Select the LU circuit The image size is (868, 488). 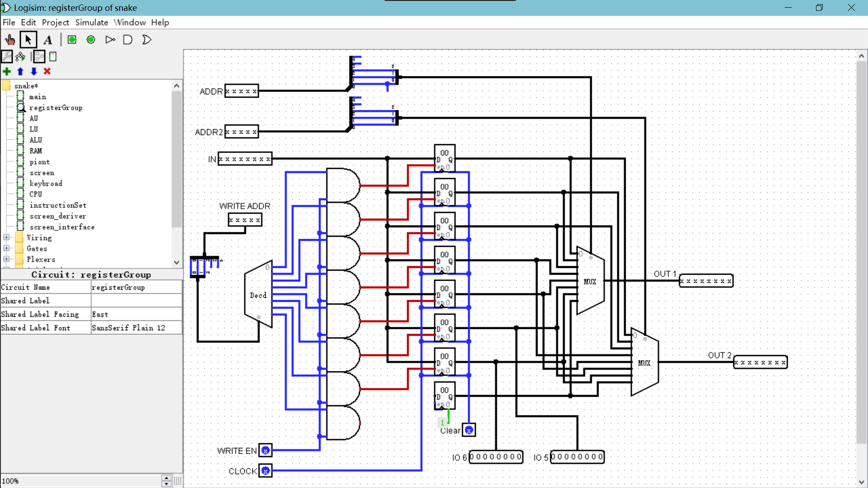tap(33, 129)
